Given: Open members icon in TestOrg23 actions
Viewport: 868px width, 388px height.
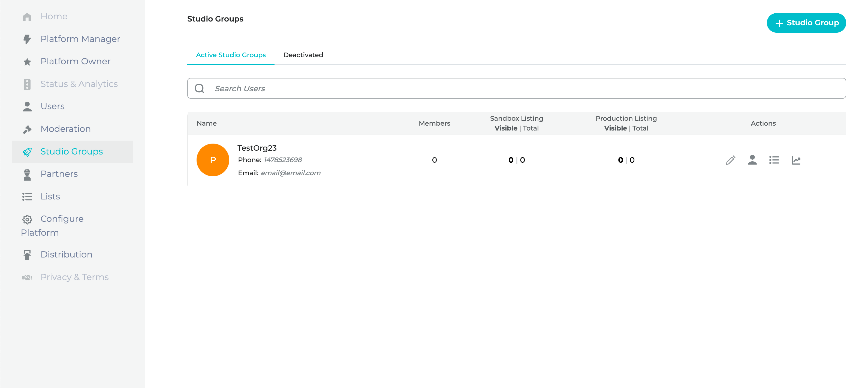Looking at the screenshot, I should [x=752, y=160].
